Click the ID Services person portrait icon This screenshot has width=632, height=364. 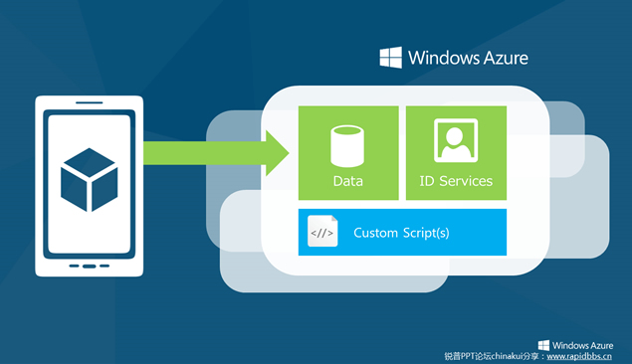click(x=456, y=140)
